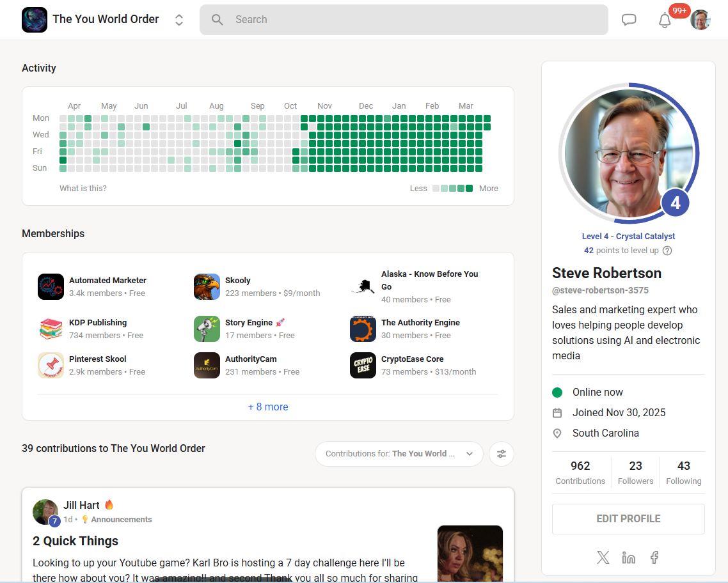Open Announcements category on Jill Hart's post
This screenshot has height=583, width=728.
pos(121,520)
